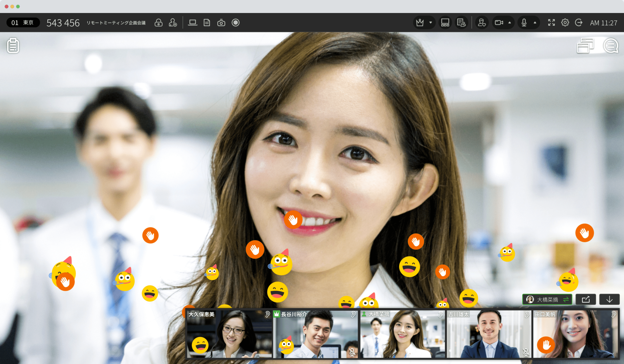The height and width of the screenshot is (364, 624).
Task: Take a snapshot with camera icon
Action: coord(221,23)
